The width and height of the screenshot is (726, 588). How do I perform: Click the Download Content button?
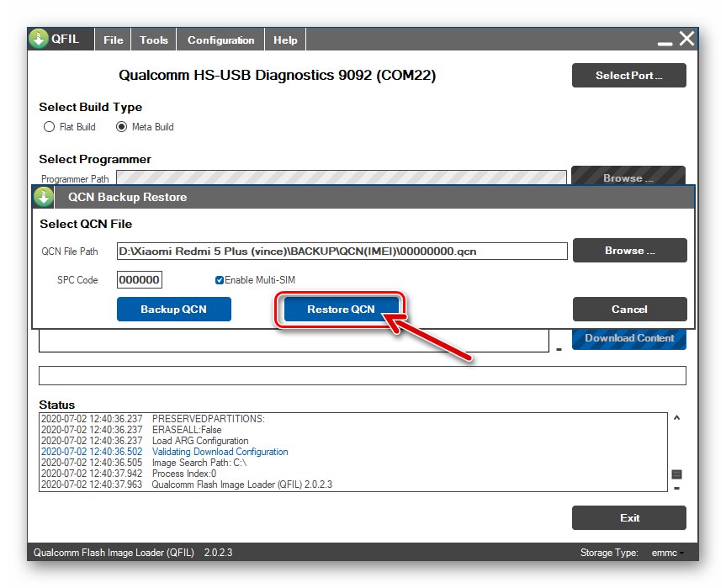click(x=628, y=339)
